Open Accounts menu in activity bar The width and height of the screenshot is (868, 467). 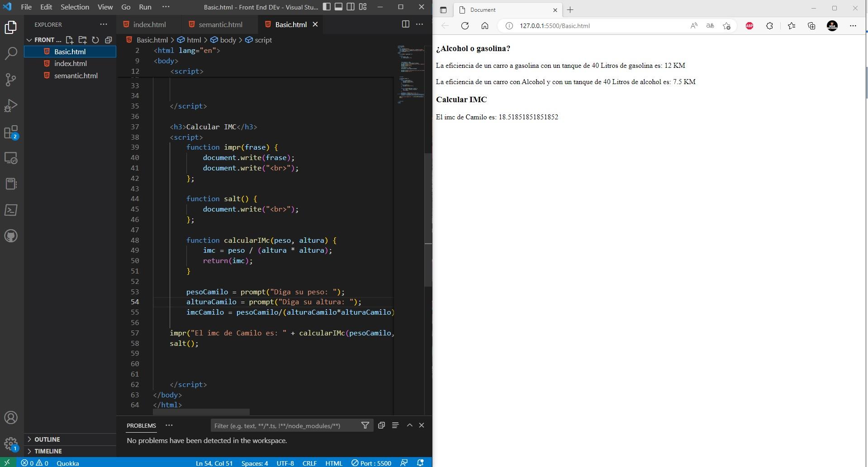point(11,417)
